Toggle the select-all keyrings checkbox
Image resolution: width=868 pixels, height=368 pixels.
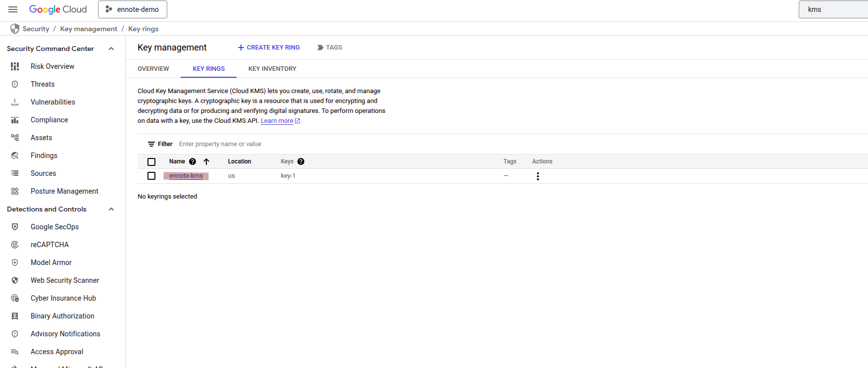pos(151,162)
